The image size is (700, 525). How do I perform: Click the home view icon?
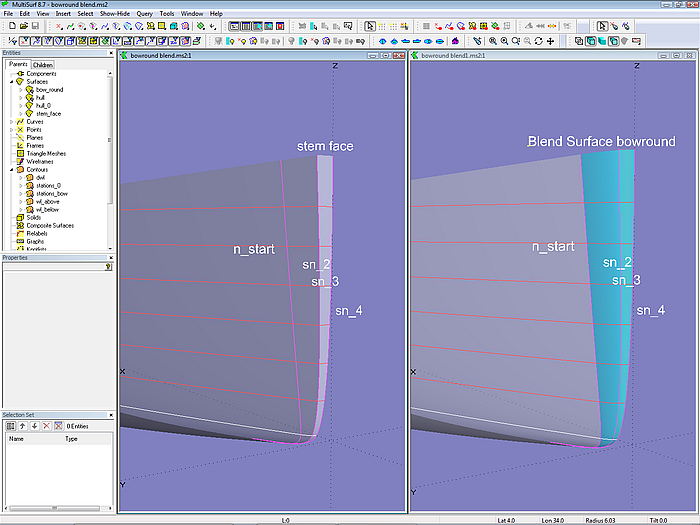coord(456,41)
